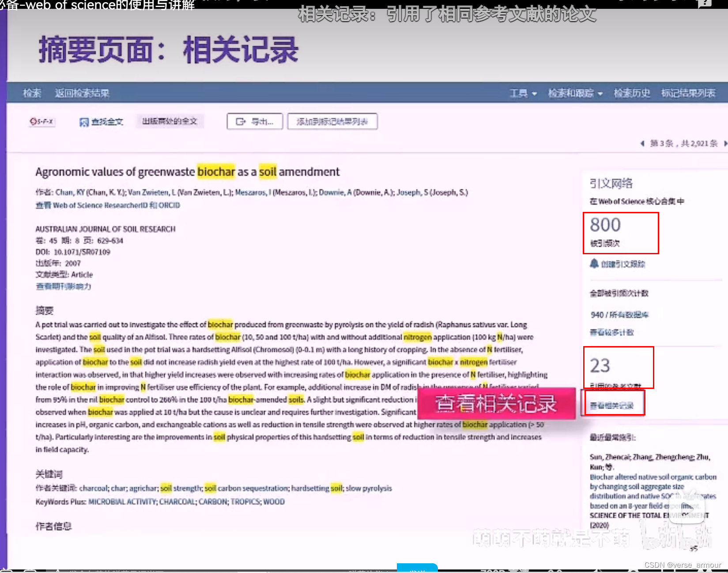Click the 第 3 条，共 2,921 条 record counter
Screen dimensions: 728x573
(684, 143)
